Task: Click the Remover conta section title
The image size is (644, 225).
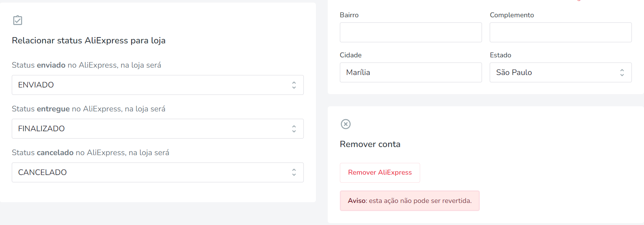Action: click(x=370, y=144)
